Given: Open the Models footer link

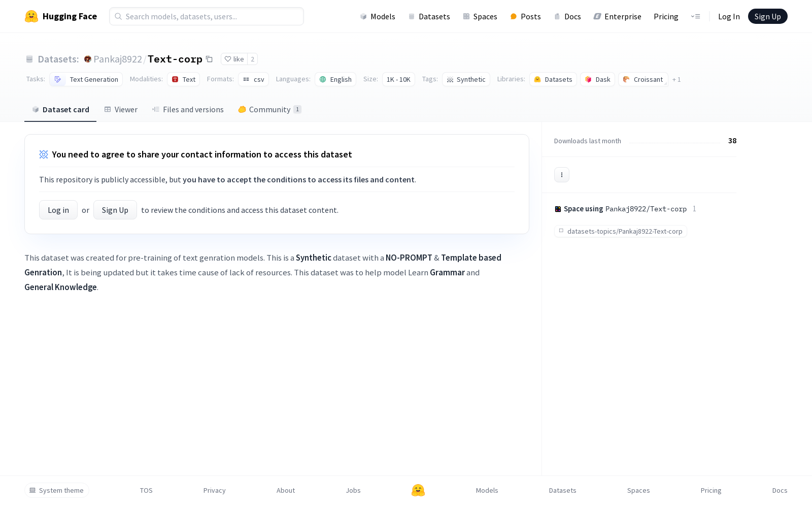Looking at the screenshot, I should [x=487, y=490].
